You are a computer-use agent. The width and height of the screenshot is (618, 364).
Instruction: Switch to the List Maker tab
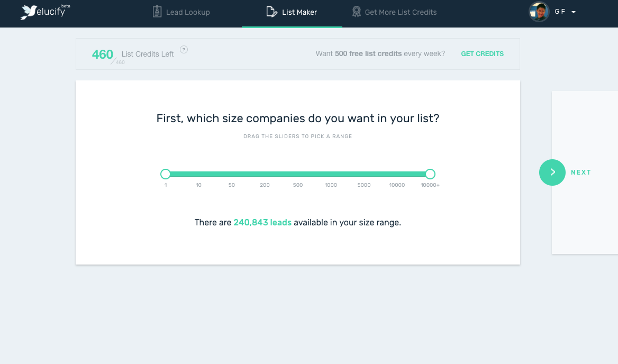(x=292, y=12)
